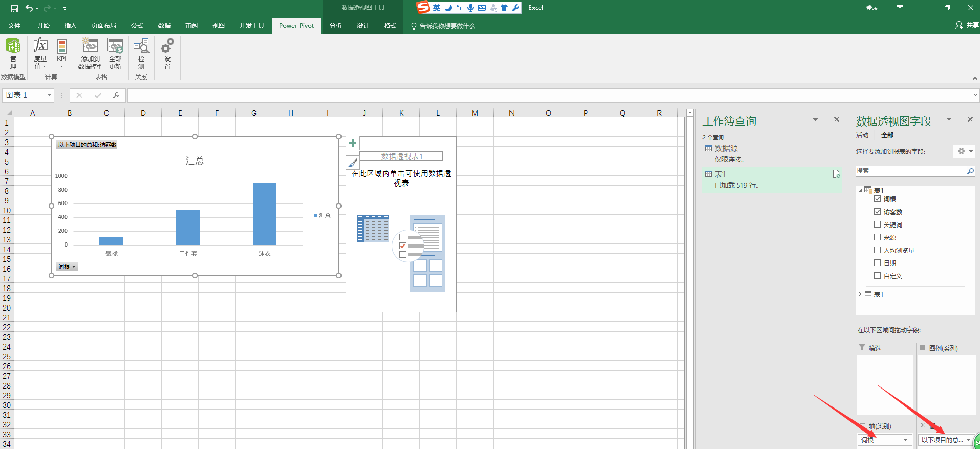Check the 日期 field checkbox
Screen dimensions: 980x449
(x=877, y=263)
